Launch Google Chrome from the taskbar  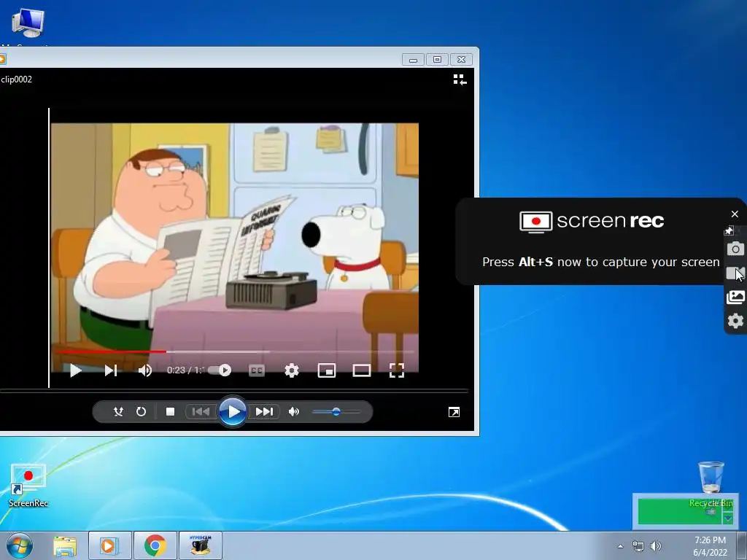point(155,545)
